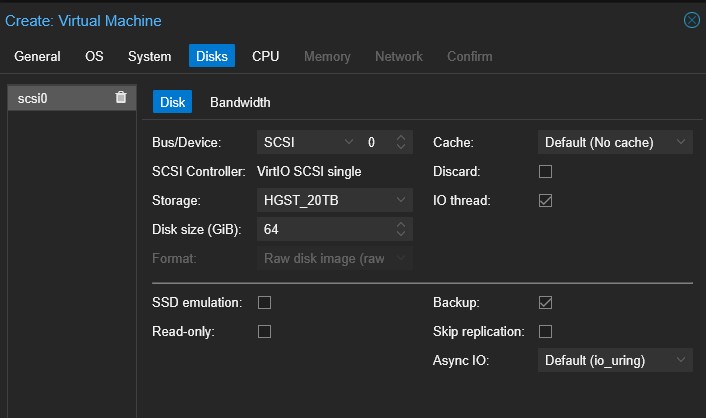Screen dimensions: 706x418
Task: Open the CPU tab
Action: pos(266,56)
